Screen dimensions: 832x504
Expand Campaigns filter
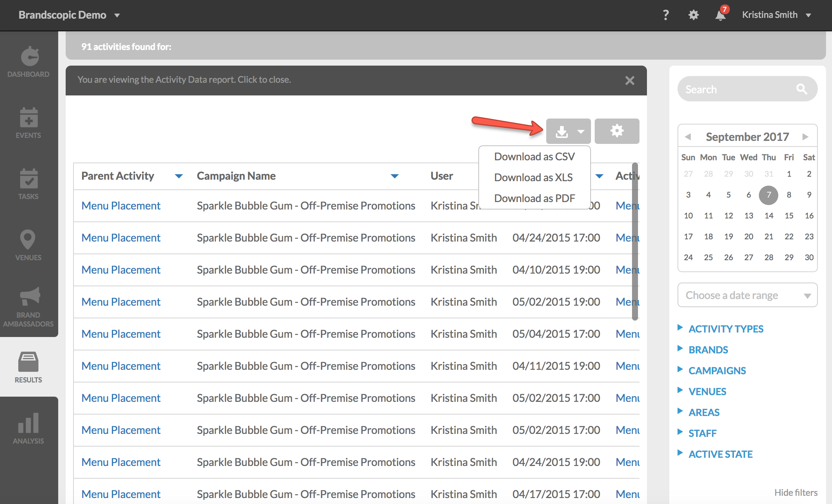tap(717, 371)
